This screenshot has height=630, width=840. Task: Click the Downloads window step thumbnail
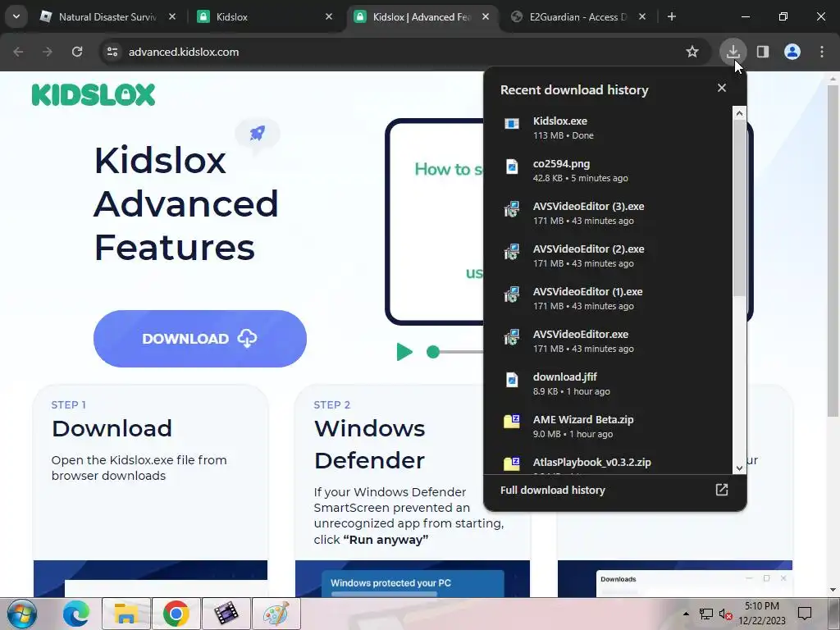pyautogui.click(x=675, y=578)
